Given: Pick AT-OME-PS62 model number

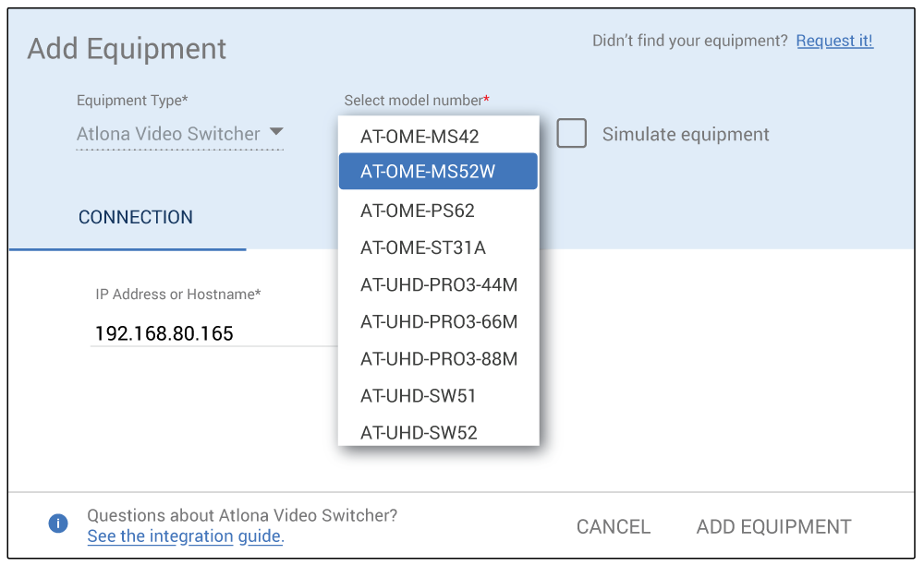Looking at the screenshot, I should click(418, 211).
